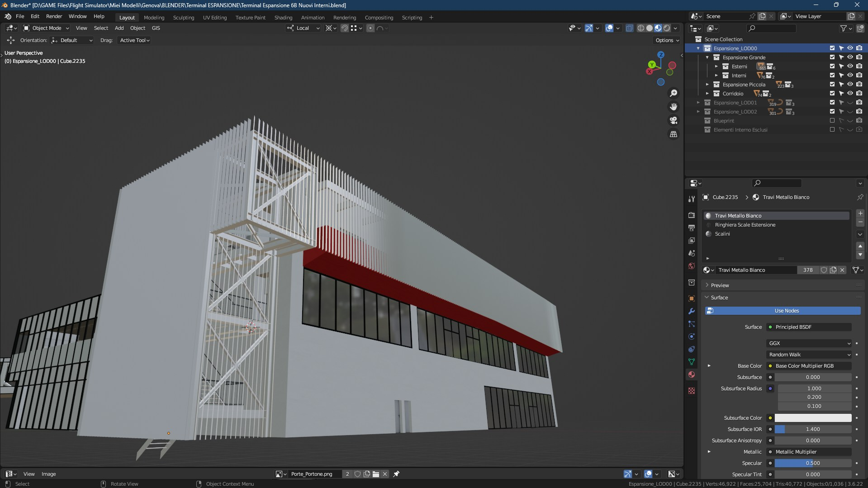Hide Corridoio collection with eye icon
The width and height of the screenshot is (868, 488).
(x=850, y=94)
